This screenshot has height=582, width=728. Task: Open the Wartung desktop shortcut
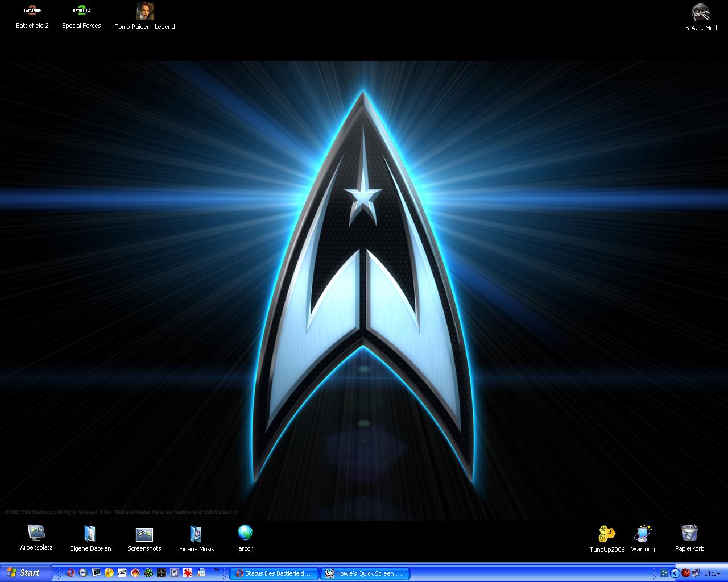point(643,539)
